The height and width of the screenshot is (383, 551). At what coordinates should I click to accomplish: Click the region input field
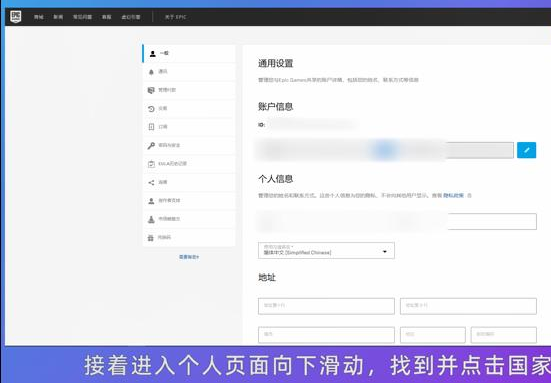pyautogui.click(x=433, y=335)
